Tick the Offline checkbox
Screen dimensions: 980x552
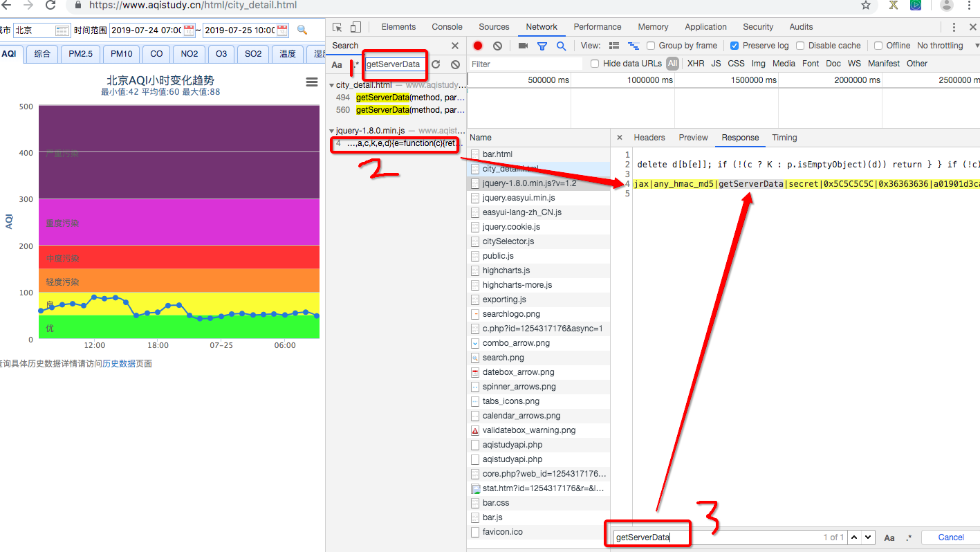(878, 46)
